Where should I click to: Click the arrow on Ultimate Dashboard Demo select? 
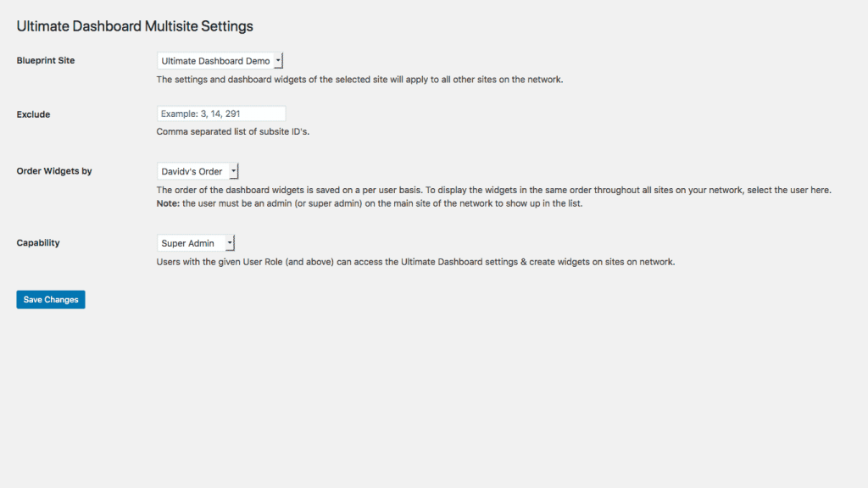tap(279, 61)
